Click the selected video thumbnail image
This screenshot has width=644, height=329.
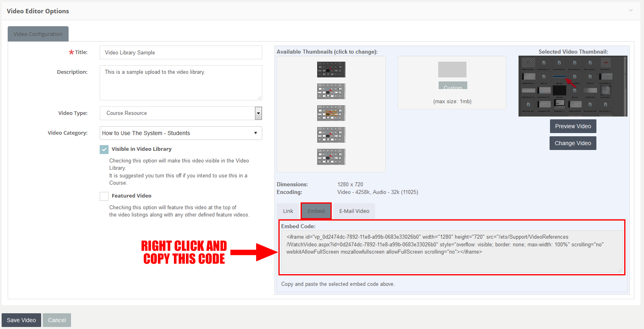pos(573,86)
